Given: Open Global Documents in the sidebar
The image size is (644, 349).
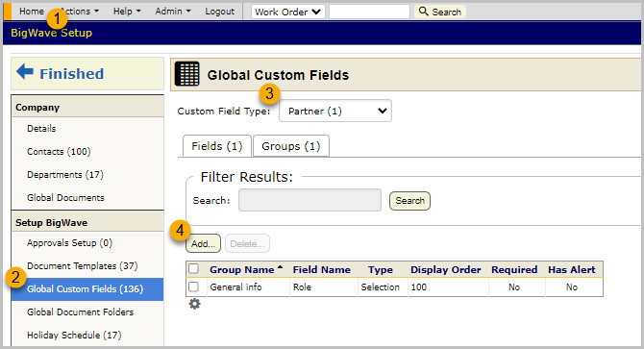Looking at the screenshot, I should tap(65, 197).
